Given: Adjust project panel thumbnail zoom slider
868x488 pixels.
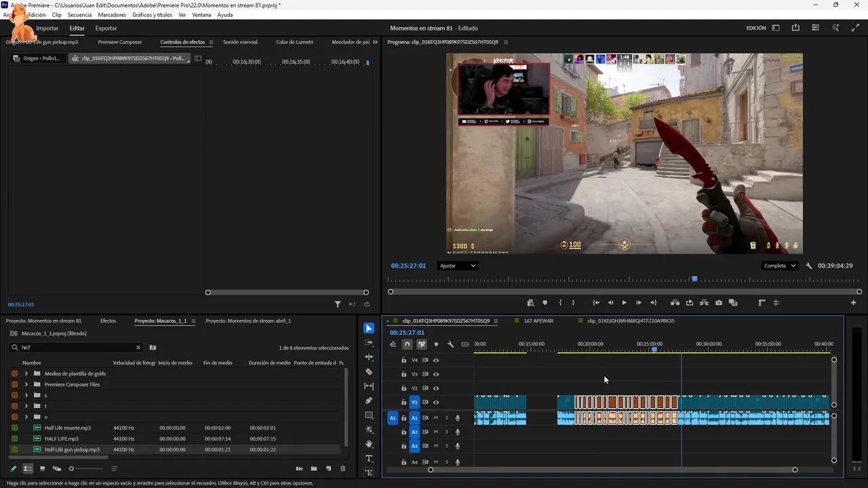Looking at the screenshot, I should [71, 468].
